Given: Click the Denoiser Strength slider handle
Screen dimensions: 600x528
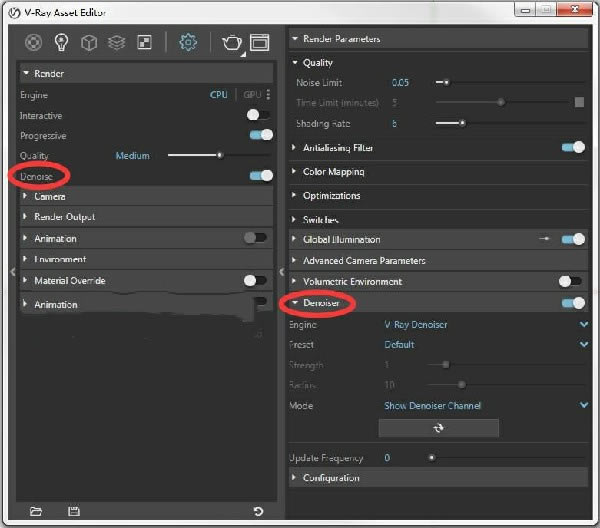Looking at the screenshot, I should (446, 365).
